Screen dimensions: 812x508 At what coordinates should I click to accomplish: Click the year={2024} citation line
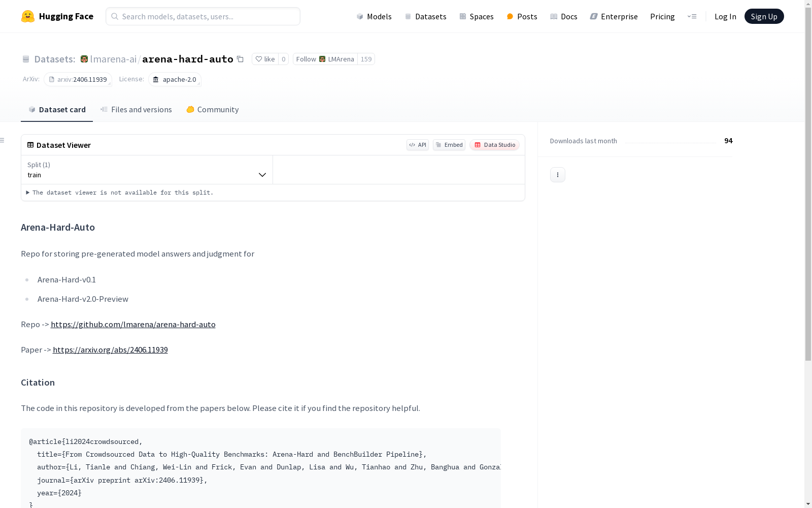tap(59, 493)
